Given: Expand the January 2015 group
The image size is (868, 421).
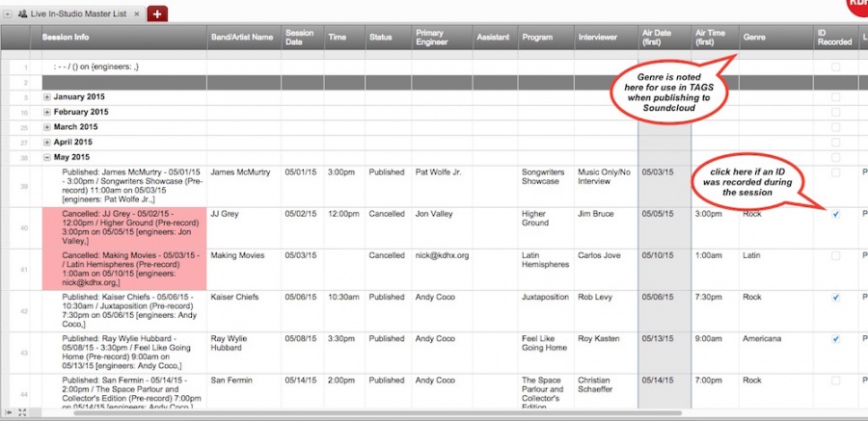Looking at the screenshot, I should [47, 97].
